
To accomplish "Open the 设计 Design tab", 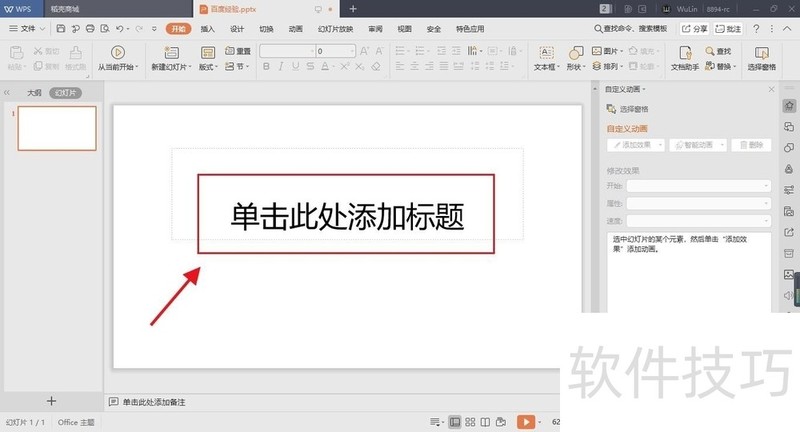I will 237,29.
